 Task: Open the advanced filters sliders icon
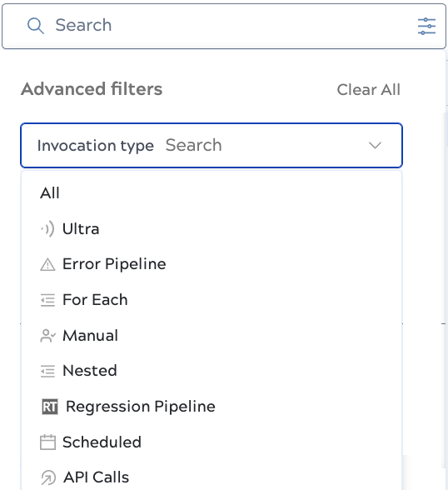pos(426,27)
